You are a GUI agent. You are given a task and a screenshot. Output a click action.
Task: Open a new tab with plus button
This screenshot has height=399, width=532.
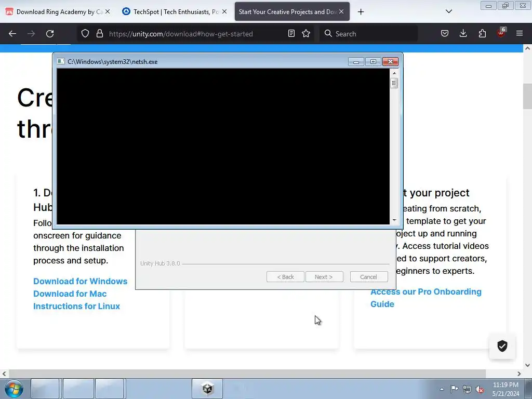coord(361,12)
